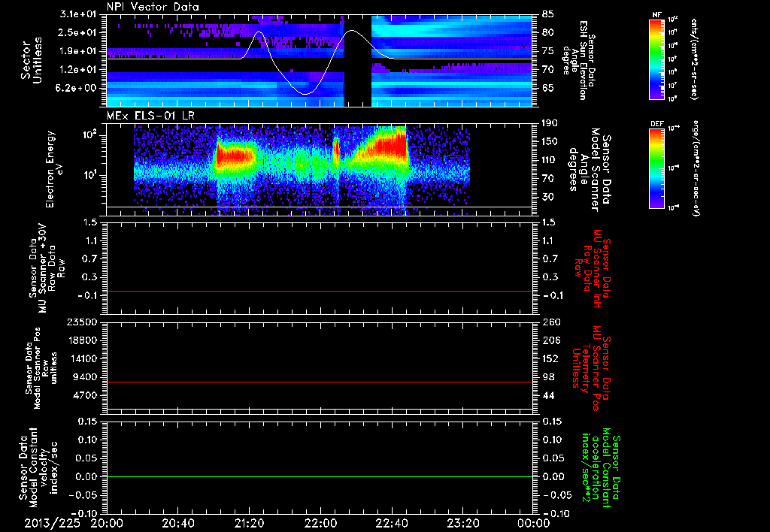This screenshot has width=770, height=532.
Task: Click the "22:40" time tick label
Action: [392, 523]
